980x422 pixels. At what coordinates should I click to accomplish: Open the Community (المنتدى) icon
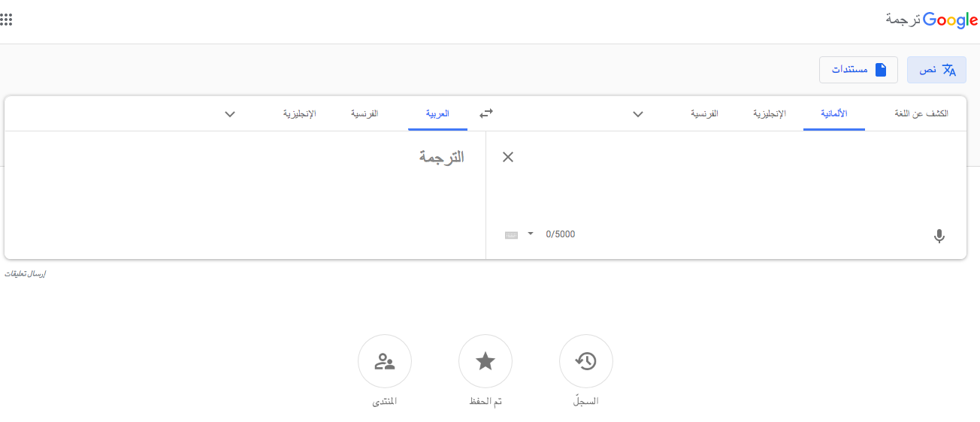point(385,361)
